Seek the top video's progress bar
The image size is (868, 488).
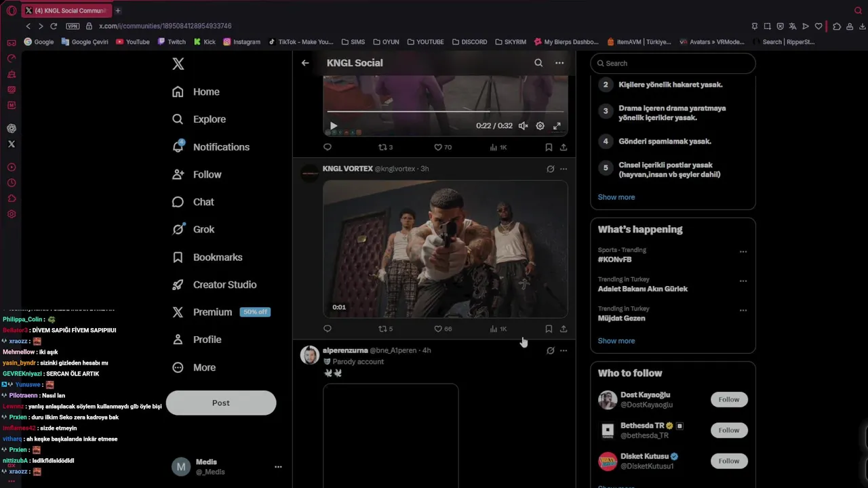pyautogui.click(x=446, y=111)
